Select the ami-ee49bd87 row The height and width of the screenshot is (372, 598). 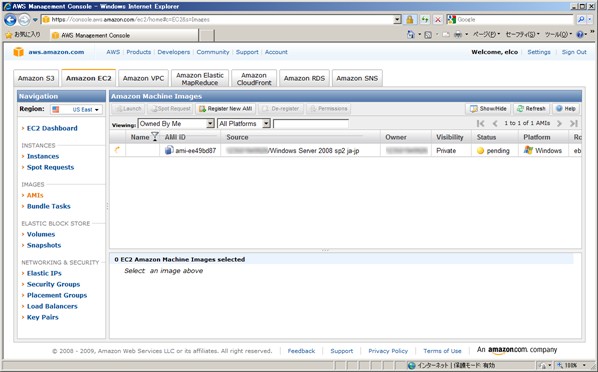[345, 150]
